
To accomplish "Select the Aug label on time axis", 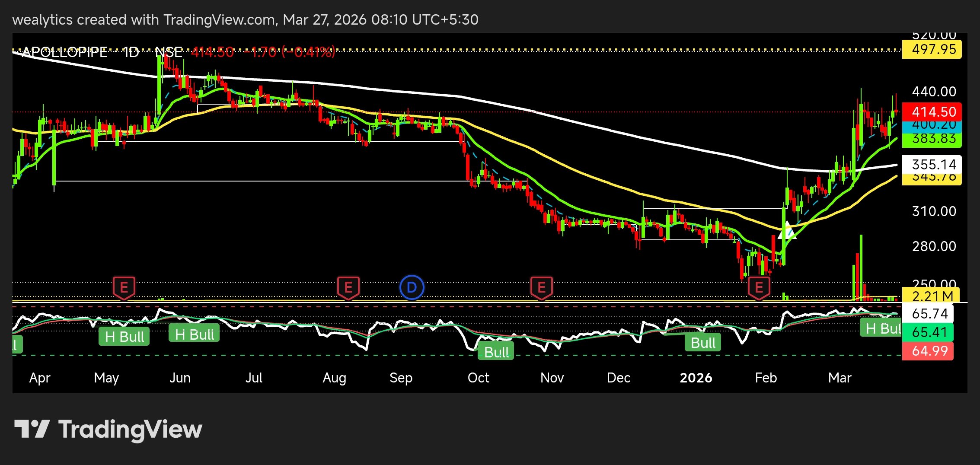I will (335, 378).
